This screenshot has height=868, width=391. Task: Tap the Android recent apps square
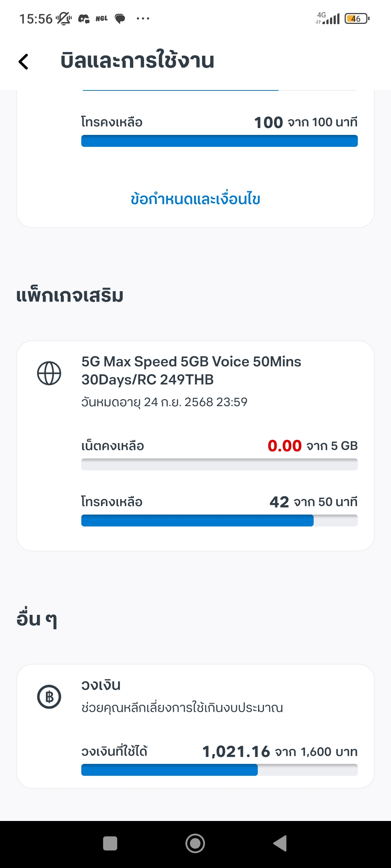(110, 843)
